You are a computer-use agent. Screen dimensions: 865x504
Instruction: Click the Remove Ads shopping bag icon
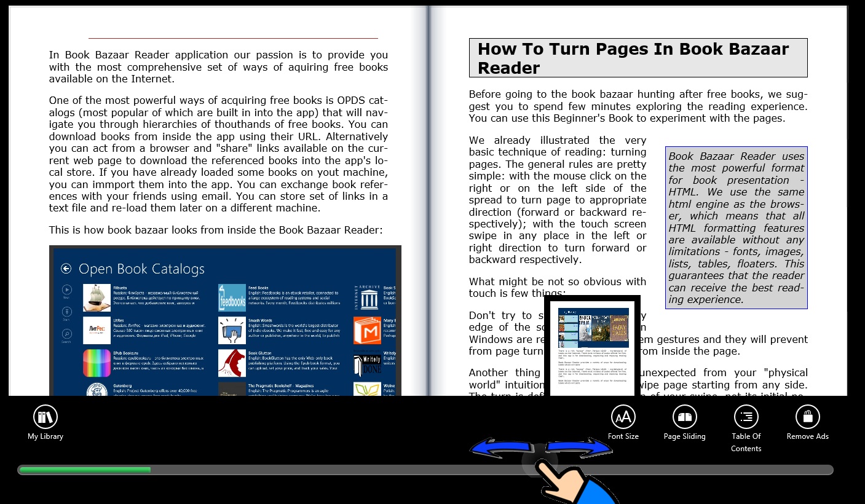[x=808, y=417]
